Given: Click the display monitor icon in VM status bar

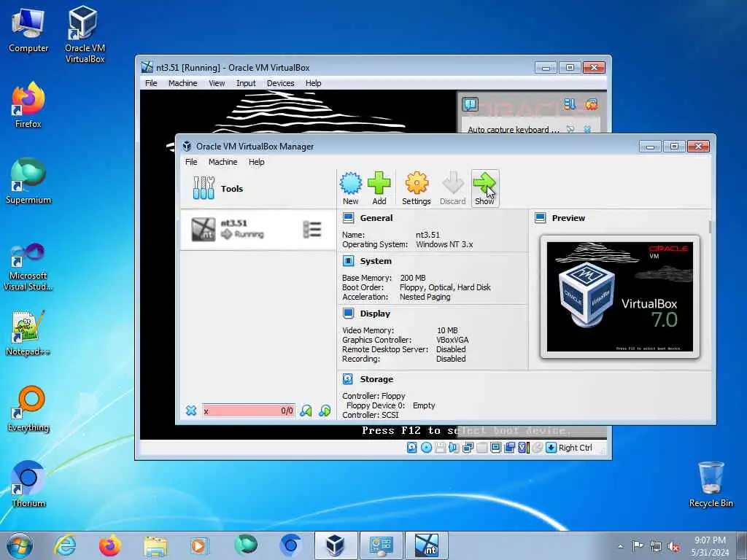Looking at the screenshot, I should click(x=495, y=448).
